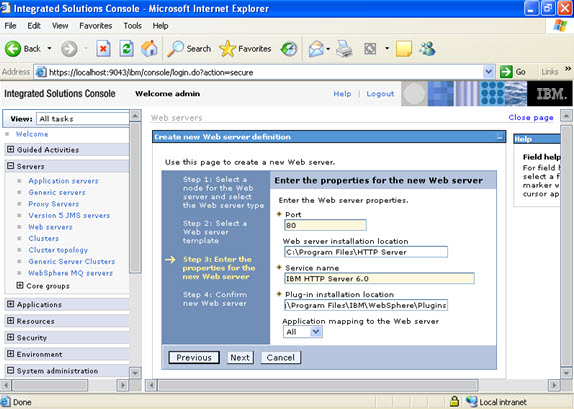The image size is (574, 409).
Task: Expand the Security section
Action: pos(11,337)
